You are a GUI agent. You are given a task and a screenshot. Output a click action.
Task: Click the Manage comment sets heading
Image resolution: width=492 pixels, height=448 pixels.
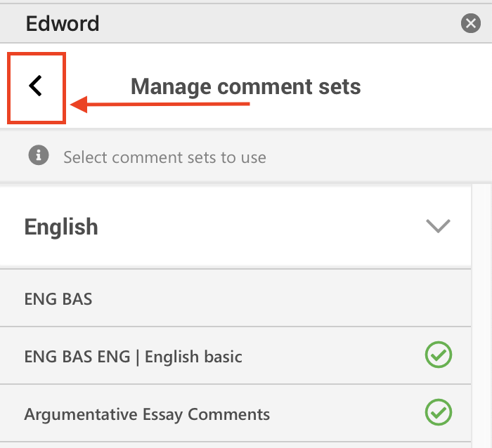[245, 86]
